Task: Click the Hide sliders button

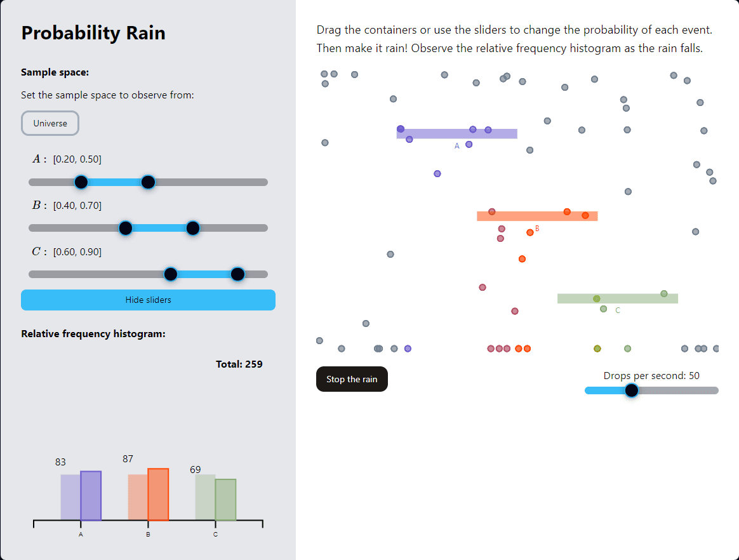Action: pyautogui.click(x=148, y=300)
